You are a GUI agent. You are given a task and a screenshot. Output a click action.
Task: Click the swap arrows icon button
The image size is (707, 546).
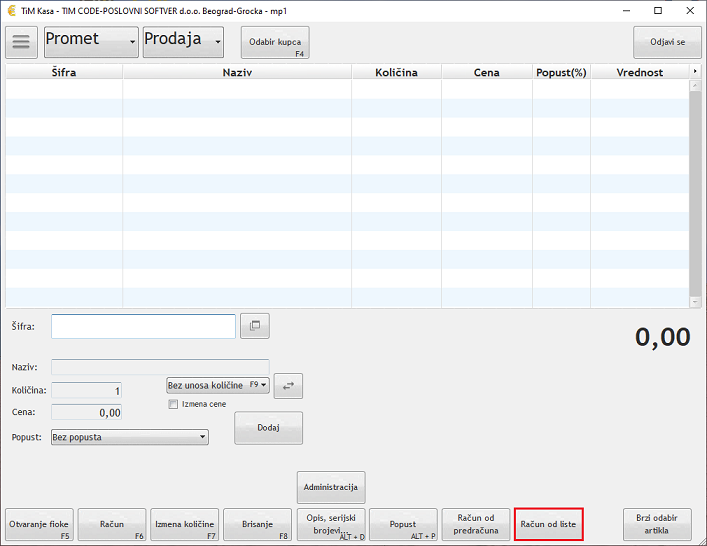pos(288,386)
